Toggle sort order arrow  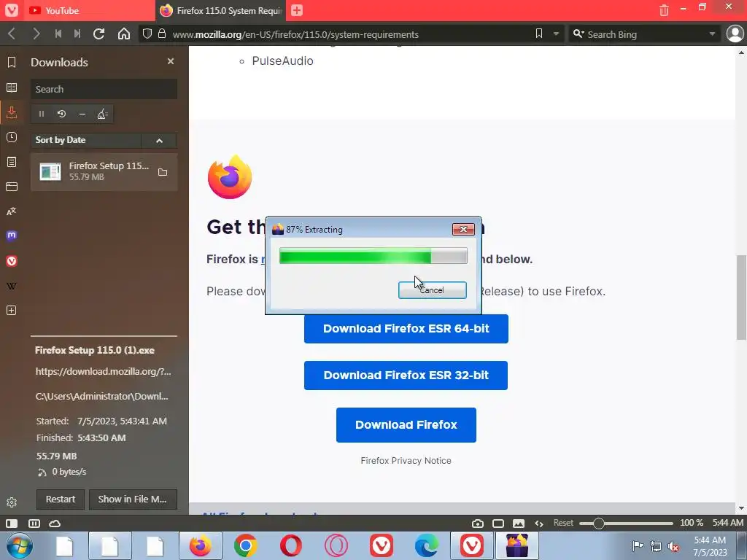(160, 141)
